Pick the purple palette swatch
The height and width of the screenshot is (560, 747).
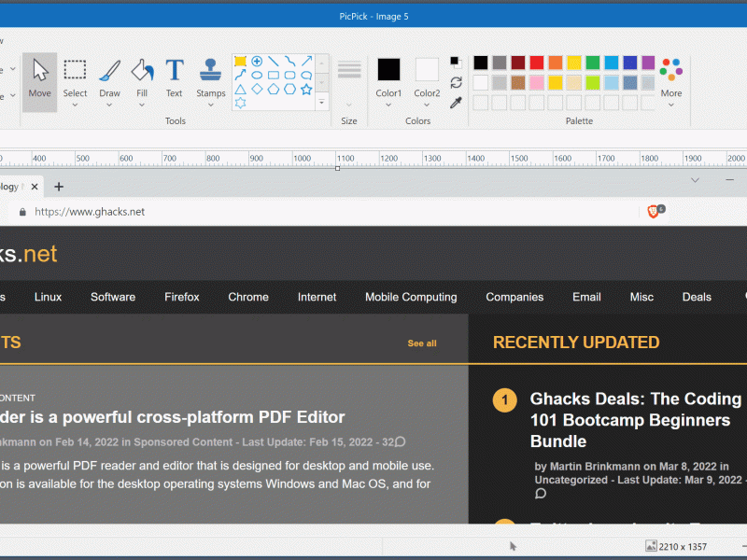[x=648, y=63]
